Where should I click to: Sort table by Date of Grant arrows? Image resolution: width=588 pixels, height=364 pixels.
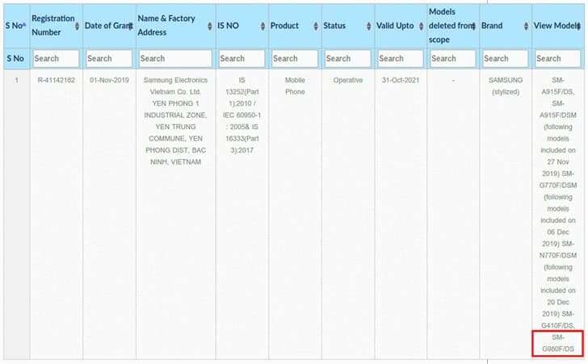pos(129,26)
